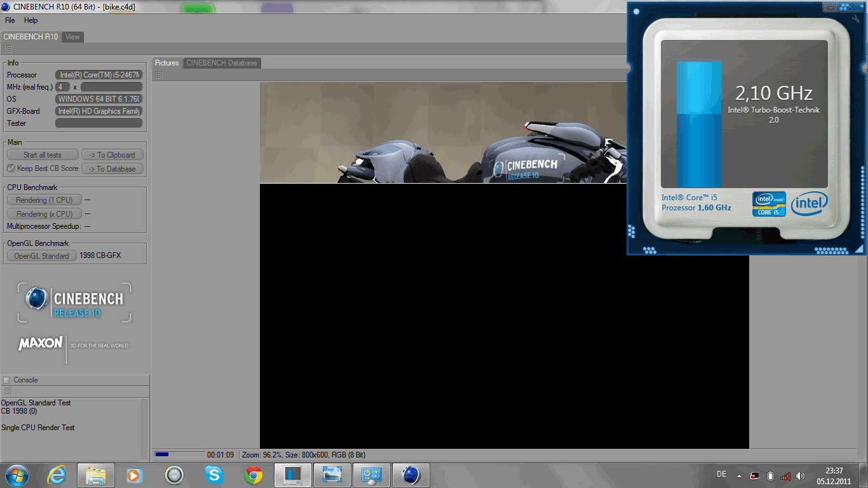This screenshot has width=868, height=488.
Task: Run the Rendering (x CPU) benchmark
Action: point(44,214)
